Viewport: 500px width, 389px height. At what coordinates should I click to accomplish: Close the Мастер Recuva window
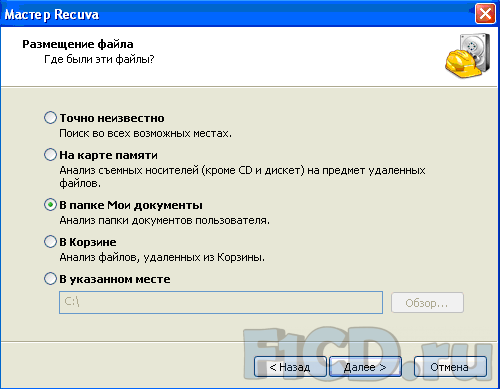(485, 14)
